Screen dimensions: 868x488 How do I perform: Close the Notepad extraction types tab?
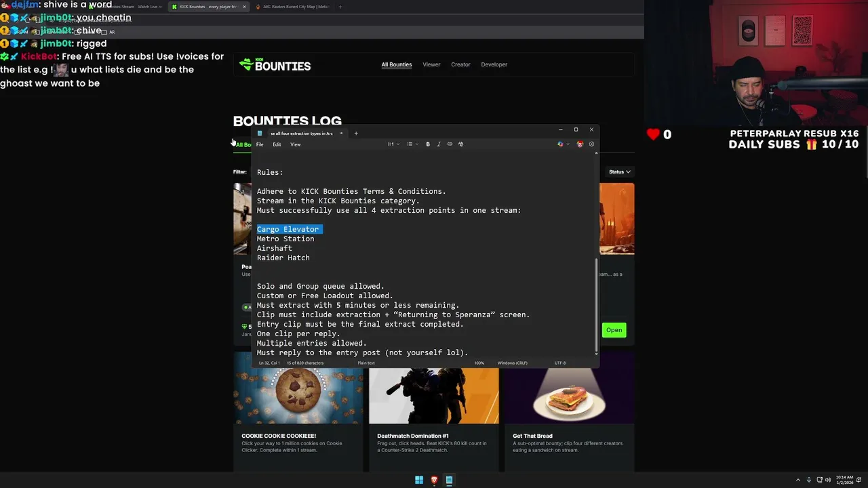pos(341,134)
